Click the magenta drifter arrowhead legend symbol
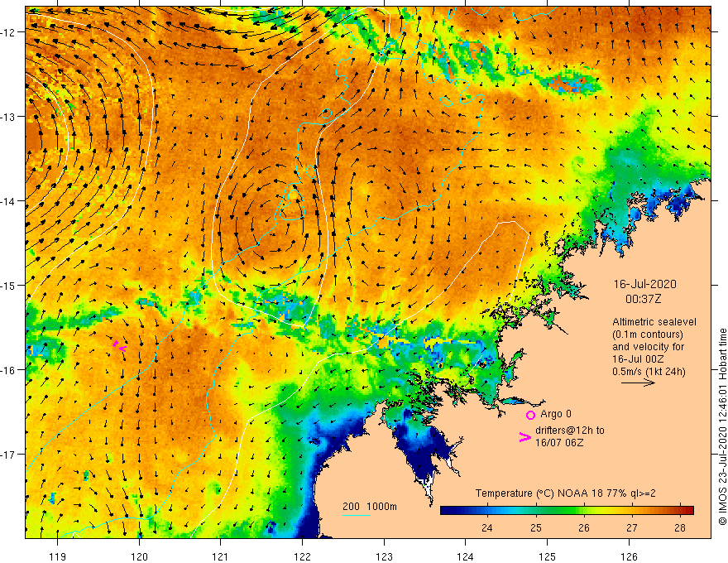Image resolution: width=728 pixels, height=563 pixels. [x=525, y=437]
